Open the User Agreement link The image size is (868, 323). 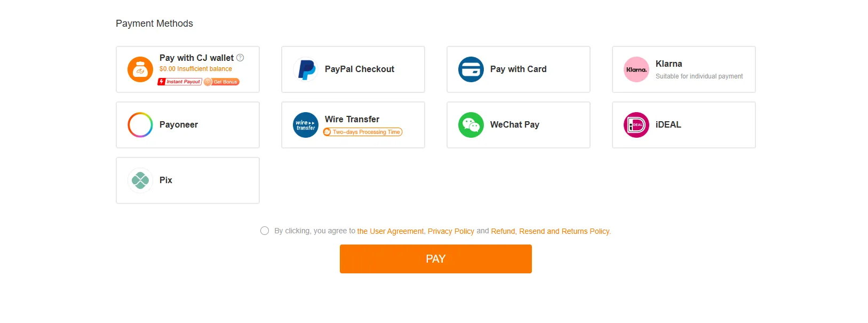[391, 231]
